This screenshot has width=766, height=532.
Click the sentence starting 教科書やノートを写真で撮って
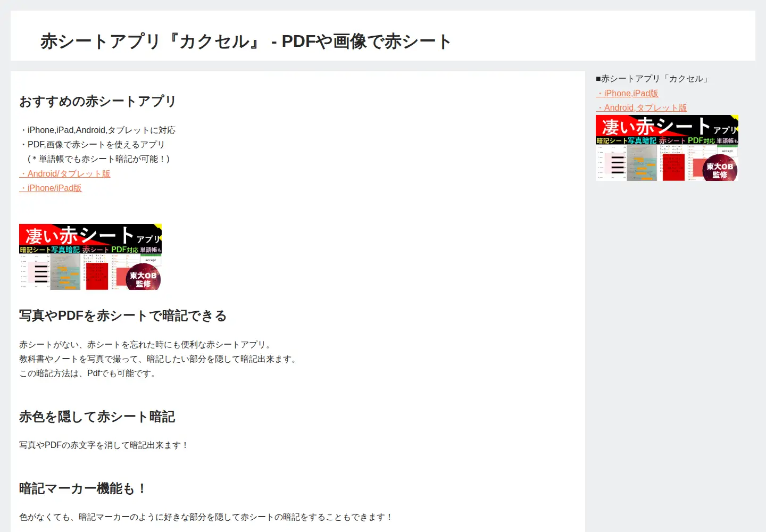click(x=160, y=359)
